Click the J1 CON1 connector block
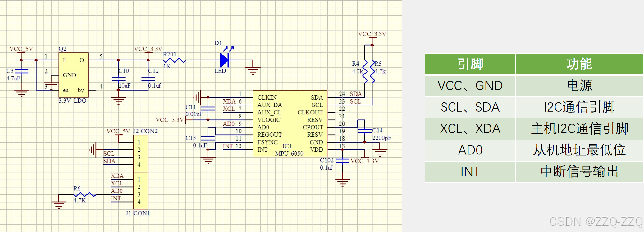This screenshot has height=232, width=644. 141,191
